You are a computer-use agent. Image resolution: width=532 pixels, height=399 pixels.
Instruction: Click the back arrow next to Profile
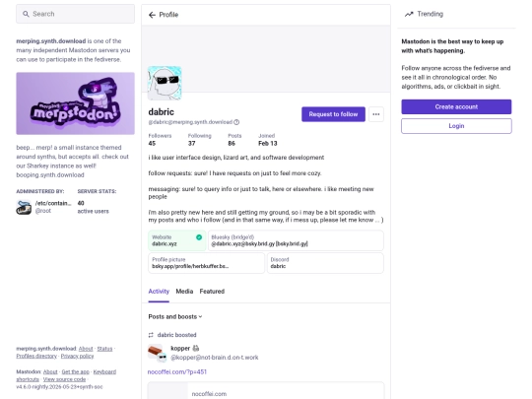152,15
